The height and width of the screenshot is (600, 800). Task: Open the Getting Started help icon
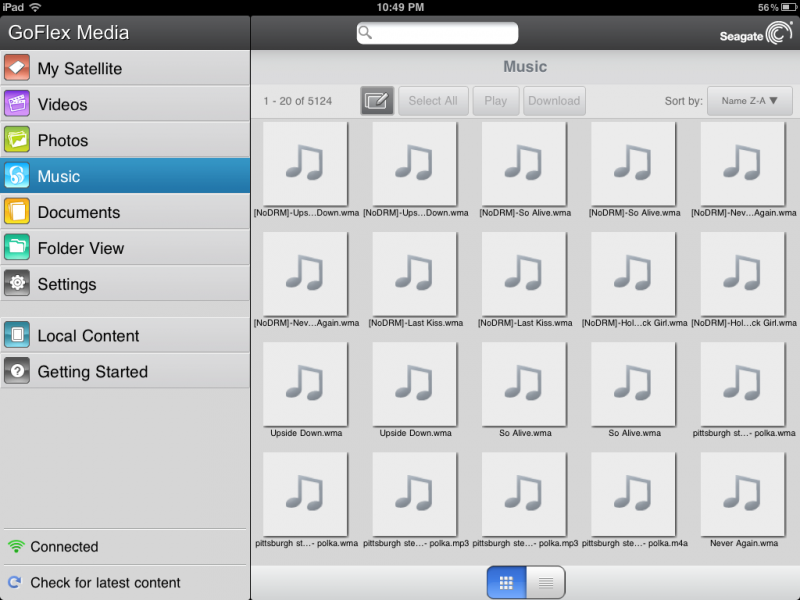17,371
